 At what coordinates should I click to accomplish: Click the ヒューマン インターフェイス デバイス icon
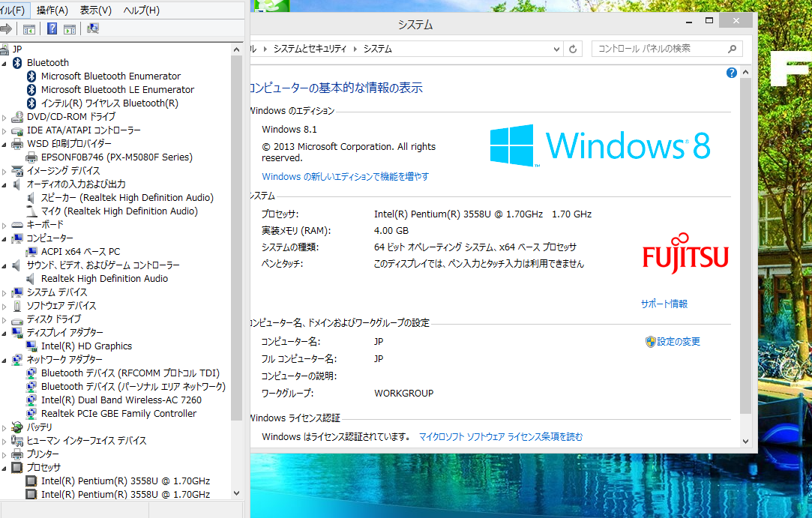coord(17,441)
